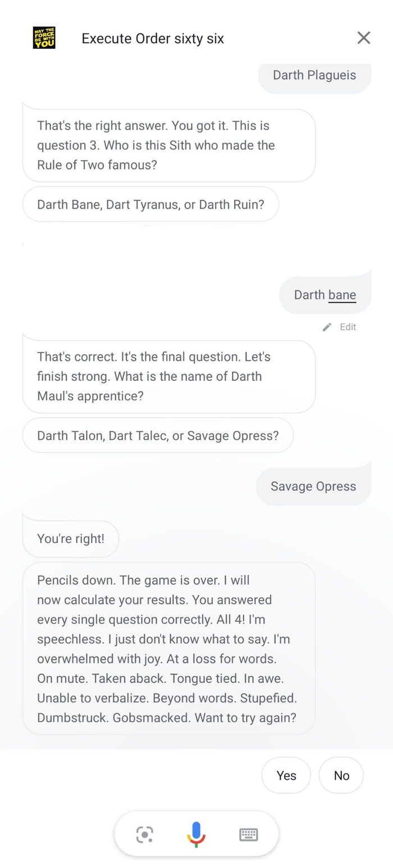Tap the Pencils down results message
The image size is (393, 868).
pos(168,649)
